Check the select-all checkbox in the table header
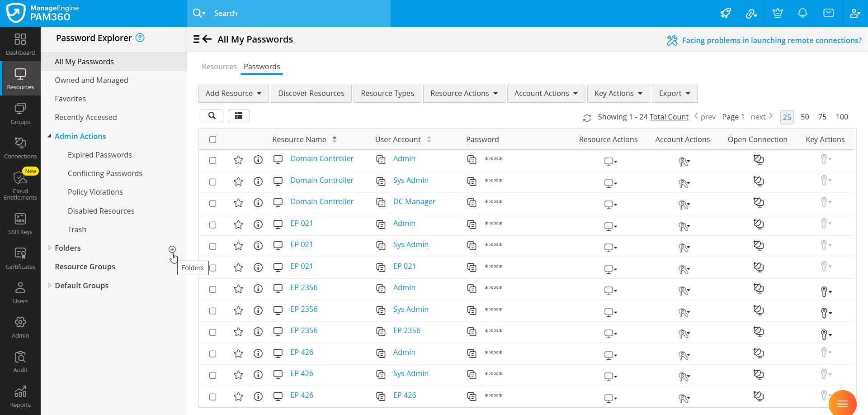The height and width of the screenshot is (415, 868). click(x=213, y=139)
